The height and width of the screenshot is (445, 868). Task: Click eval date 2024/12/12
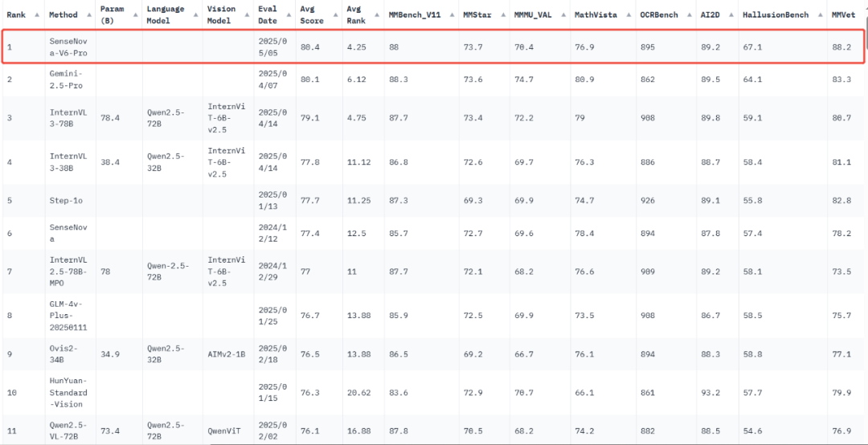click(x=272, y=233)
